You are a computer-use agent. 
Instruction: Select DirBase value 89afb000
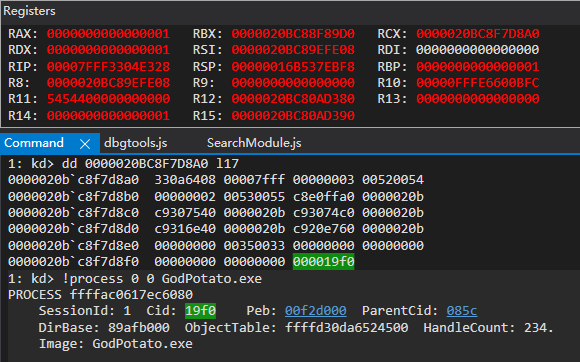[x=139, y=328]
